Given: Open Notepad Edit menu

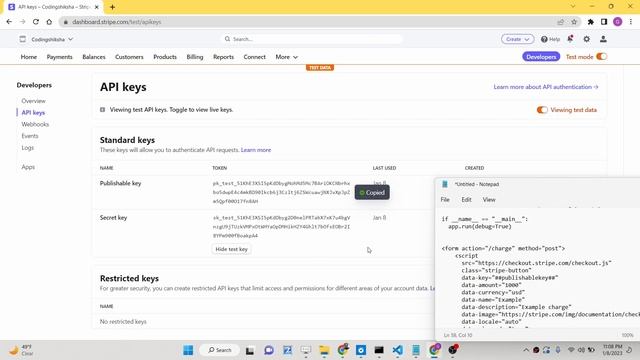Looking at the screenshot, I should pyautogui.click(x=466, y=200).
